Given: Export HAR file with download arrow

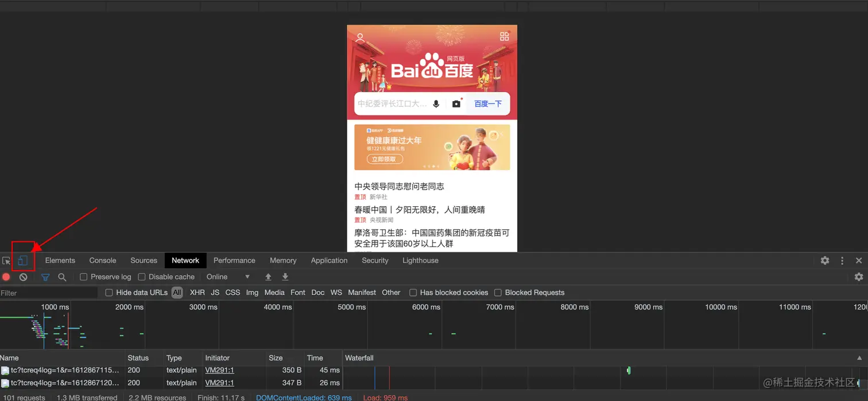Looking at the screenshot, I should [285, 277].
